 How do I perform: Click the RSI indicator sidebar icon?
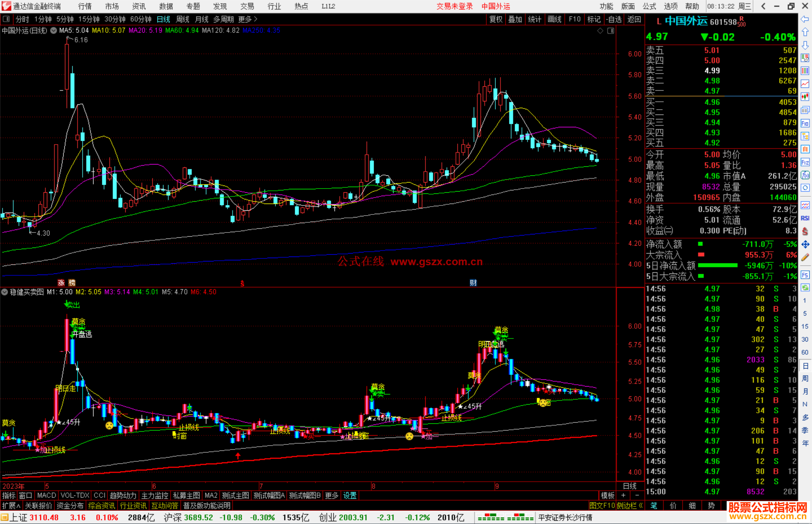[x=805, y=218]
